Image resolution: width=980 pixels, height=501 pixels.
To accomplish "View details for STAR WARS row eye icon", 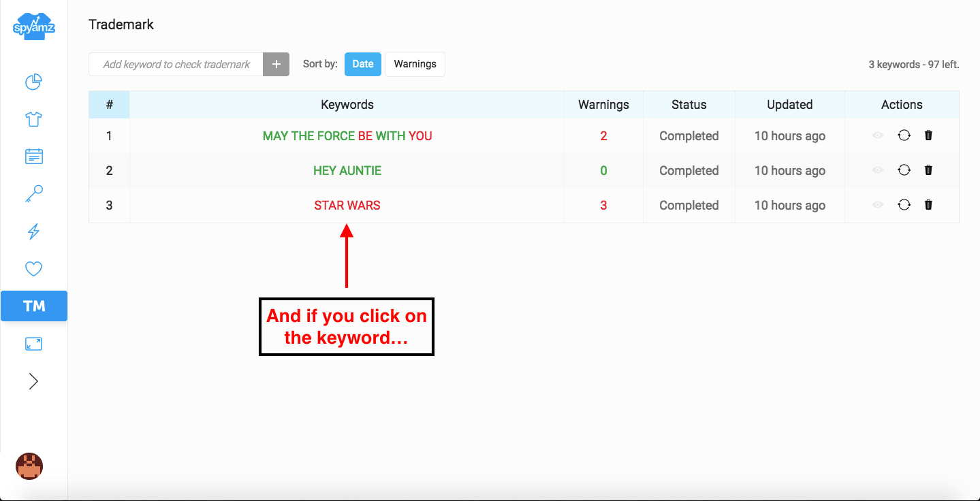I will 878,205.
